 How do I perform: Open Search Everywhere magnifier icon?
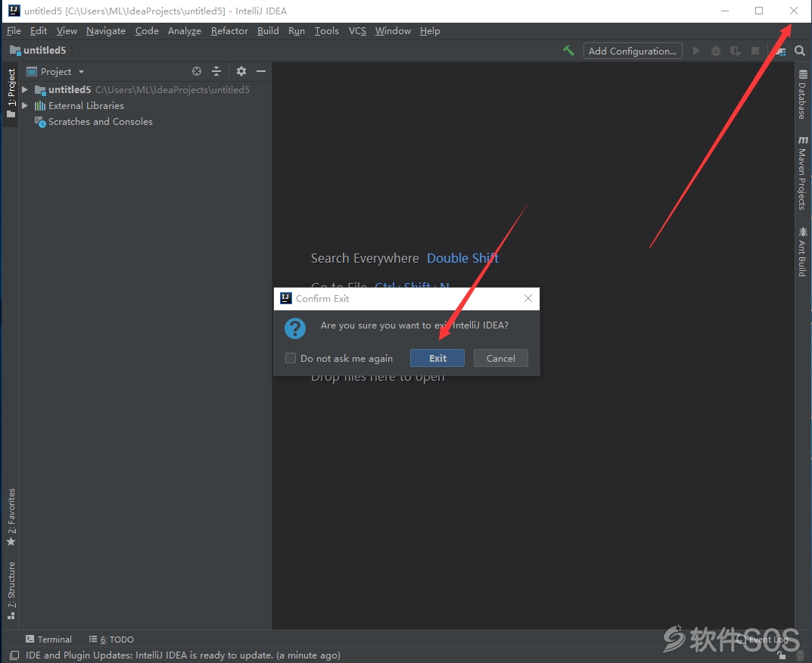800,51
